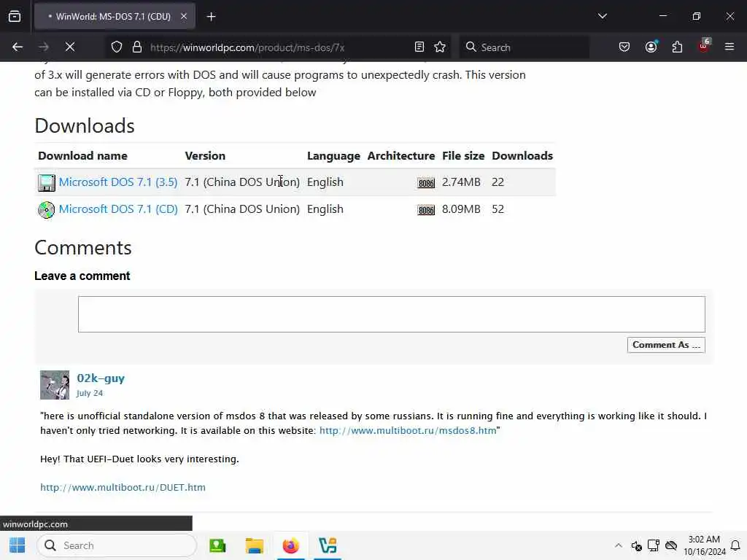
Task: Click the network display tray icon
Action: point(654,545)
